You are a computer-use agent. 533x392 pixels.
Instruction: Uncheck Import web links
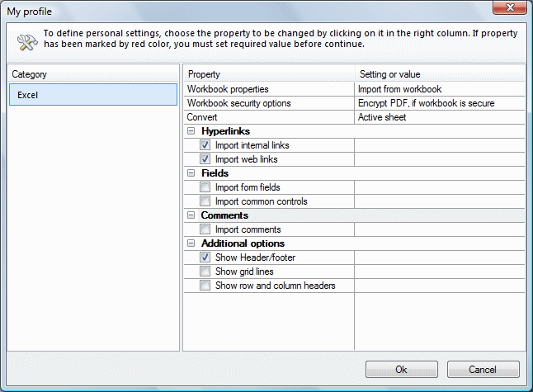pos(205,159)
